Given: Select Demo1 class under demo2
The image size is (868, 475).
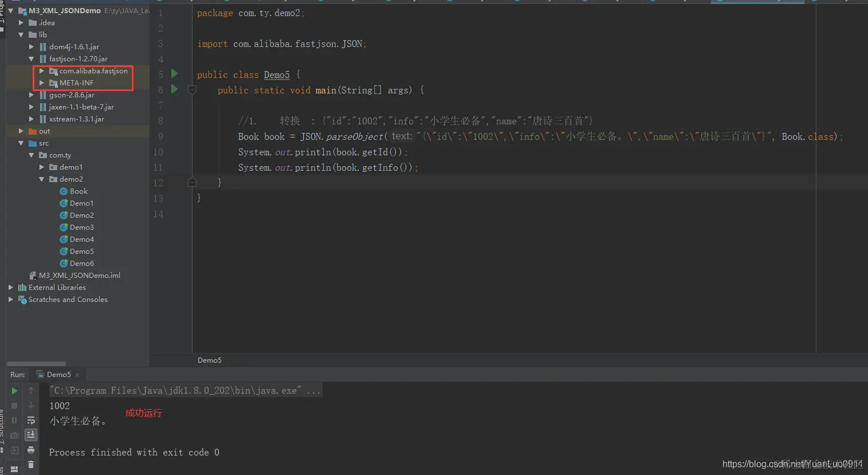Looking at the screenshot, I should tap(77, 203).
